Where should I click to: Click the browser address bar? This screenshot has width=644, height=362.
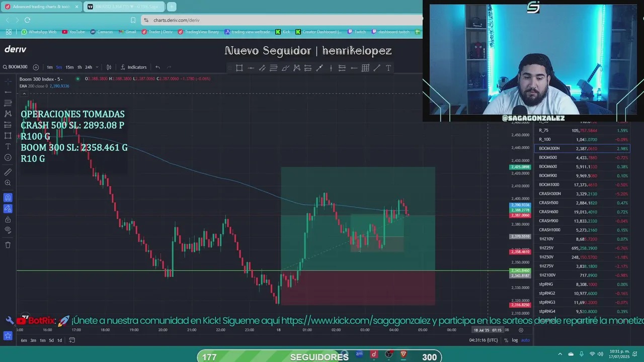coord(282,20)
